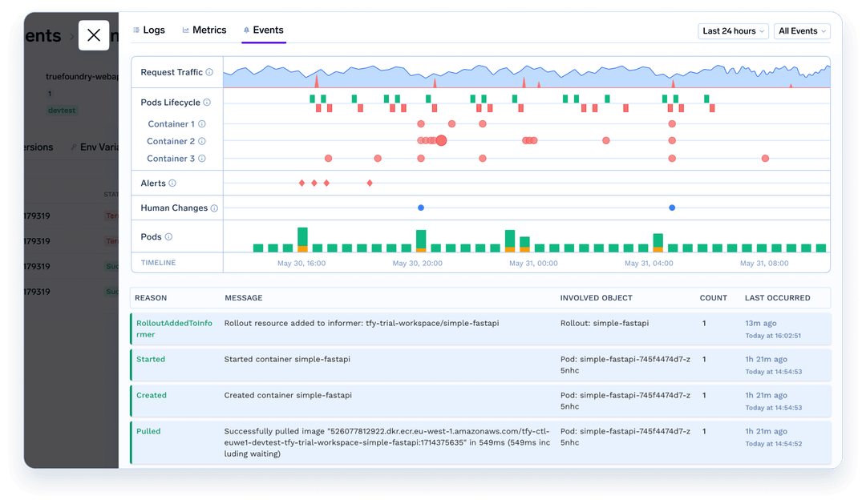Open the Last 24 hours time range dropdown
The image size is (866, 504).
pos(732,30)
